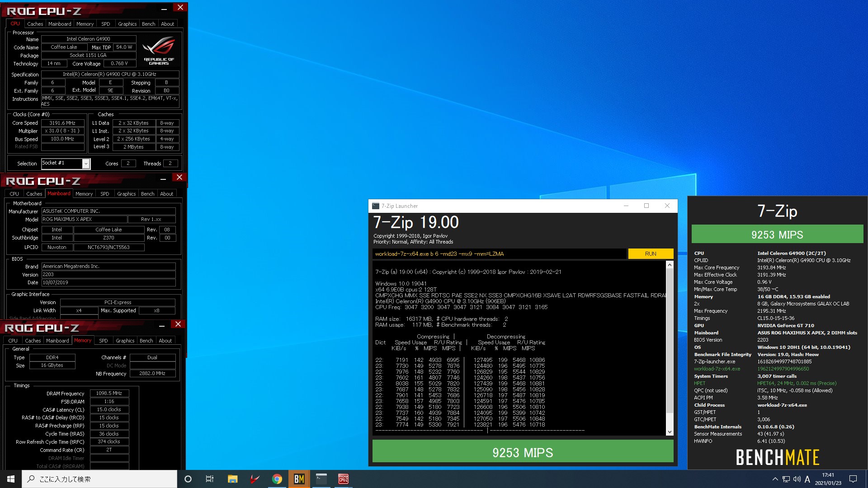Viewport: 868px width, 488px height.
Task: Open Graphics tab in top CPU-Z window
Action: pyautogui.click(x=127, y=24)
